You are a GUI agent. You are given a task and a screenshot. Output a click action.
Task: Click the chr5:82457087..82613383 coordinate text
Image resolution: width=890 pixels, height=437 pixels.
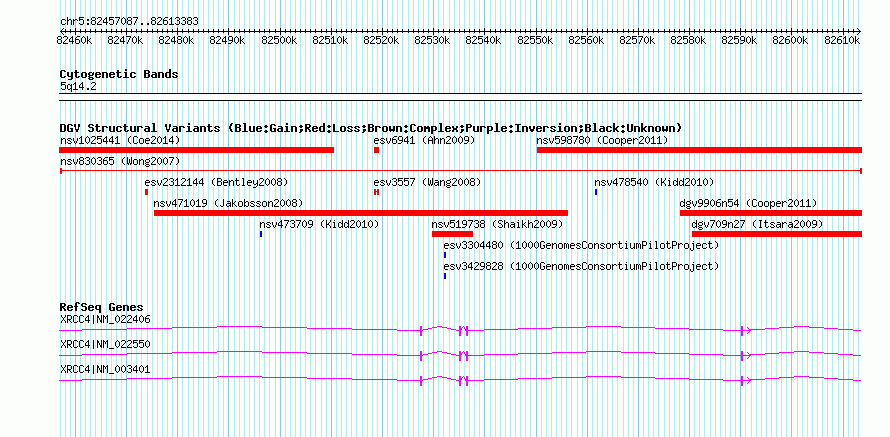[129, 22]
